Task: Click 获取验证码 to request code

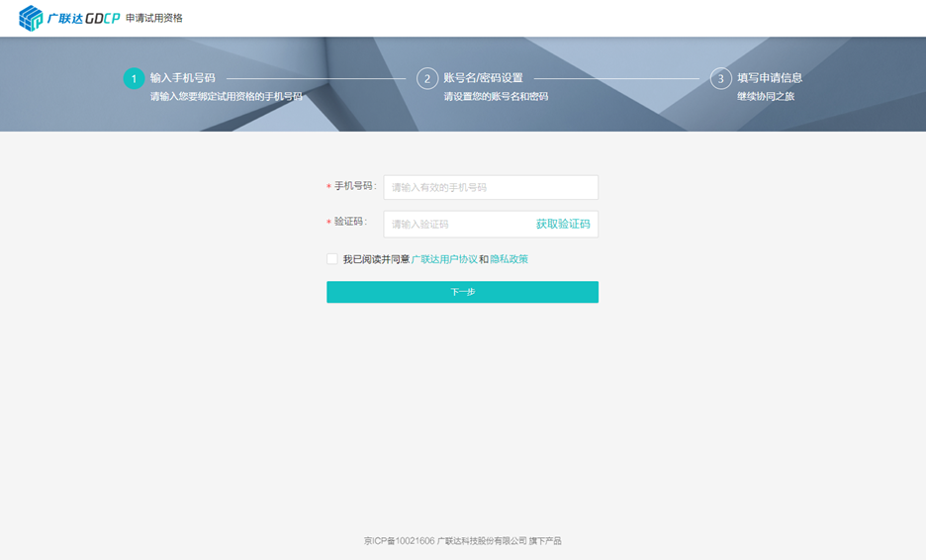Action: [563, 224]
